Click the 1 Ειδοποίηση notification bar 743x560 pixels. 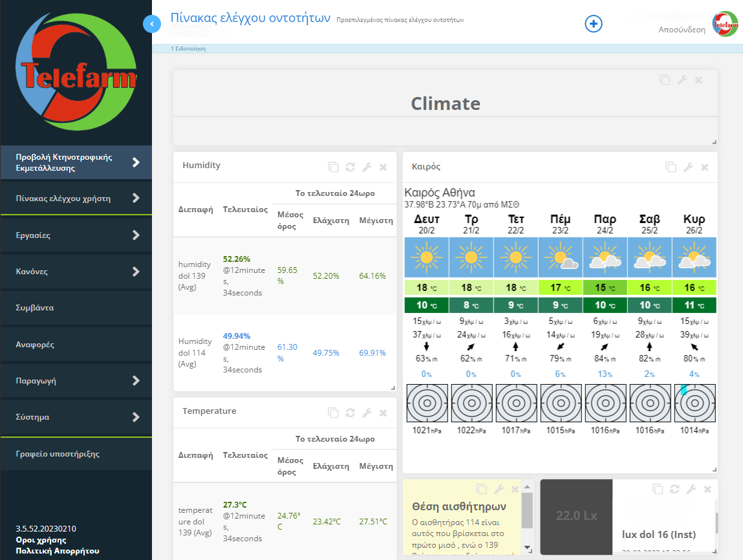tap(188, 48)
